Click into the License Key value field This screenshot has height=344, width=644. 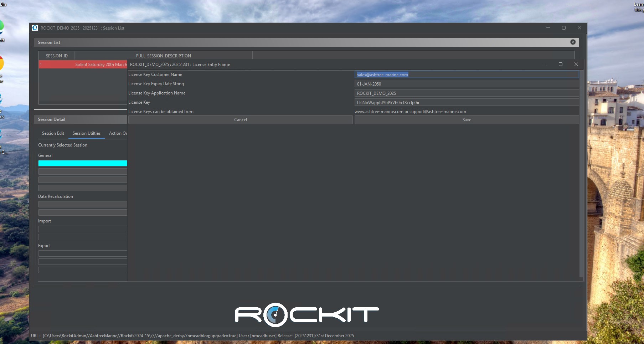466,103
